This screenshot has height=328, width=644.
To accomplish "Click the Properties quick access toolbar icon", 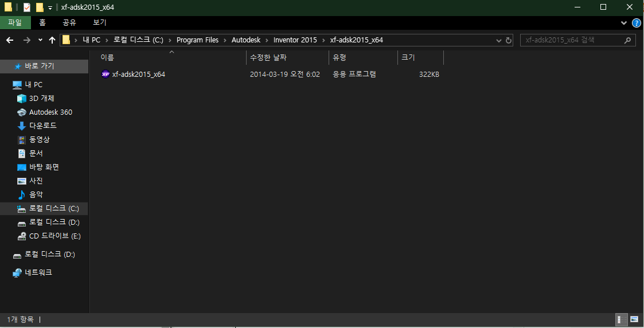I will tap(27, 7).
